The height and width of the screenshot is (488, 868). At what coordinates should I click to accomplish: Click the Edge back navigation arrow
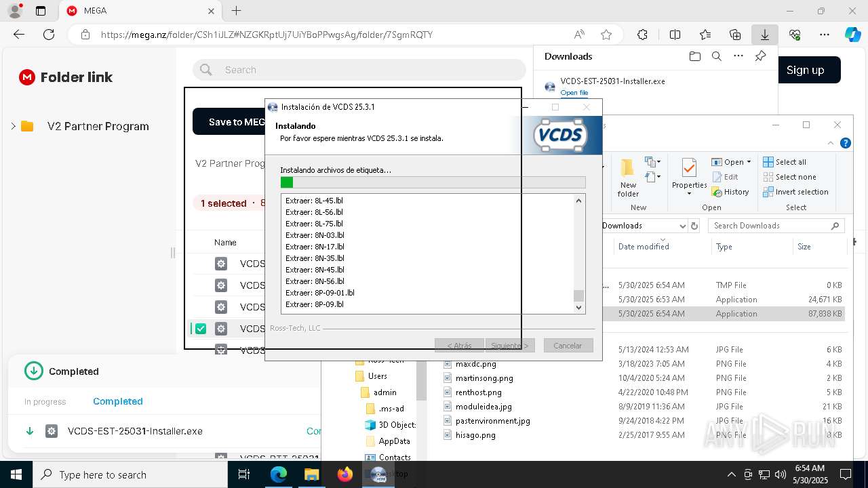tap(19, 35)
